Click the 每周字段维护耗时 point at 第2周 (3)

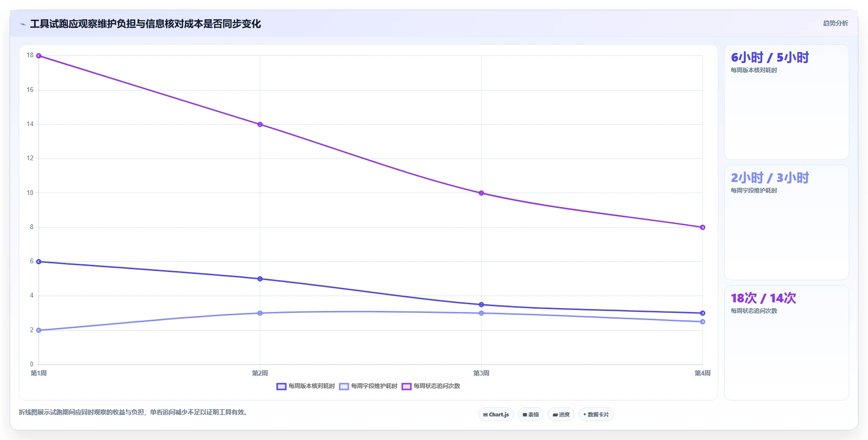(260, 313)
